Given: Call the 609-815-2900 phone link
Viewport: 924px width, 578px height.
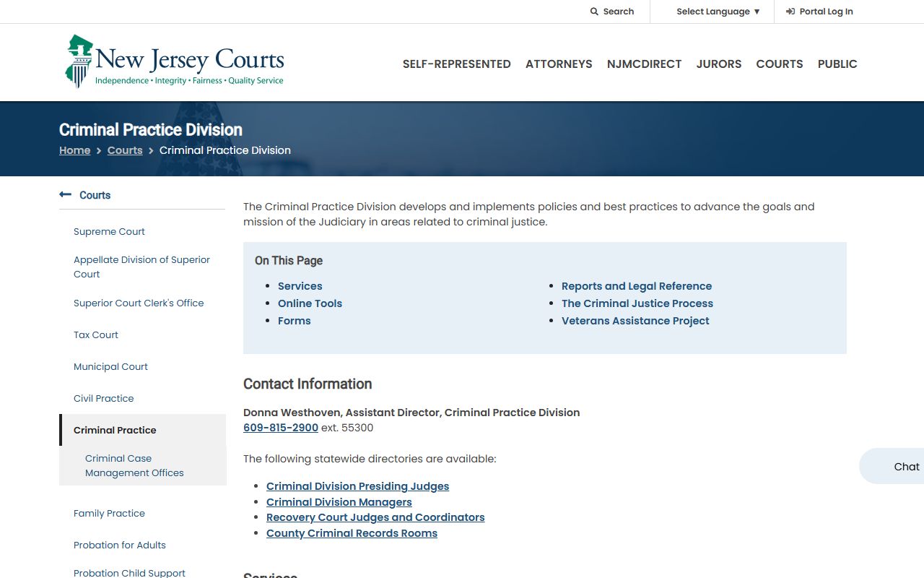Looking at the screenshot, I should pyautogui.click(x=281, y=428).
